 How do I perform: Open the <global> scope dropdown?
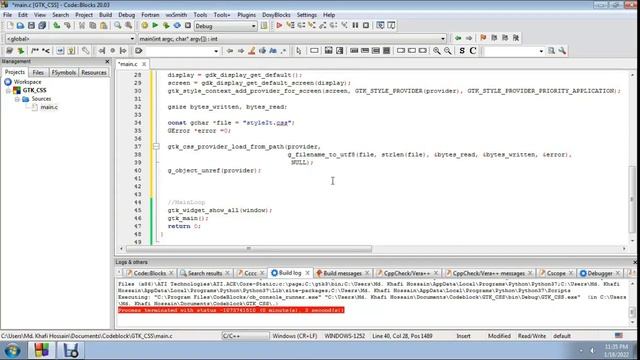click(70, 38)
